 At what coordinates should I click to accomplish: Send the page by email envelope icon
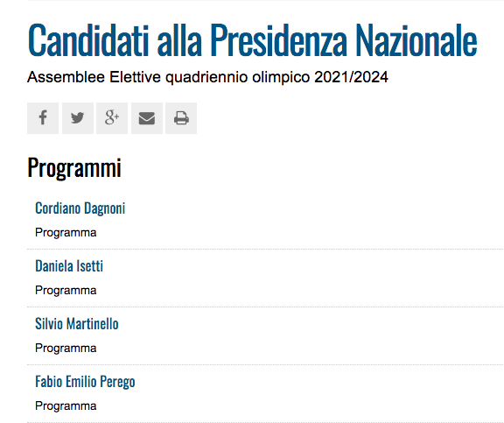point(147,118)
